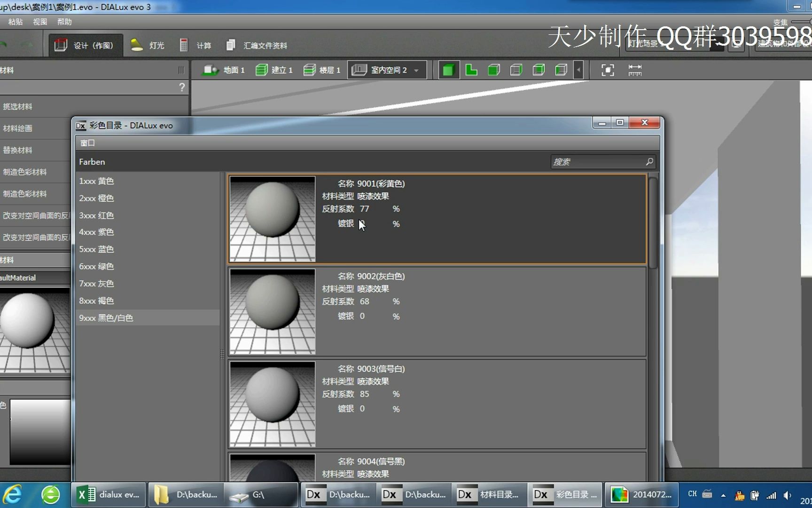Activate the highlighted solid green 3D view button
Viewport: 812px width, 508px height.
(x=449, y=70)
